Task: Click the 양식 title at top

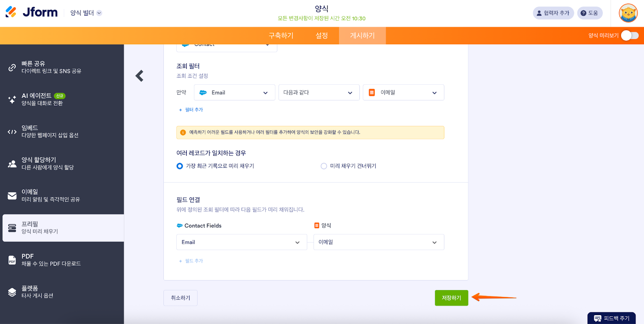Action: [x=322, y=8]
